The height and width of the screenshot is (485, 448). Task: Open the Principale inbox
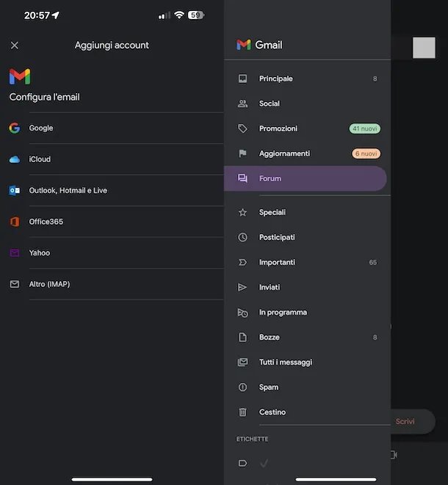276,79
